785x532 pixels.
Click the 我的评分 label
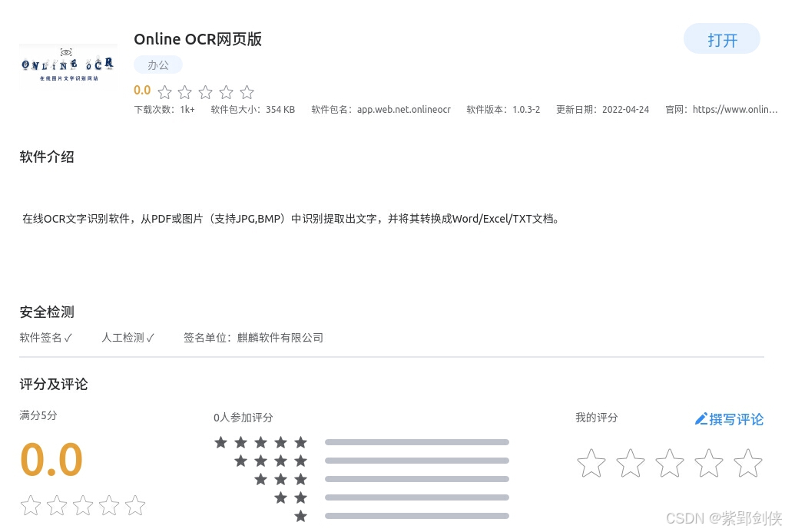(596, 418)
